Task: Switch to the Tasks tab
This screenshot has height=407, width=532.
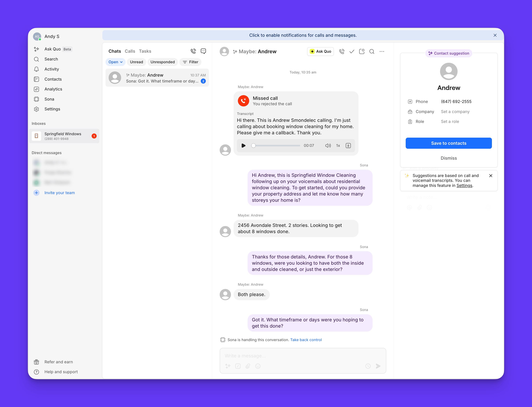Action: point(145,51)
